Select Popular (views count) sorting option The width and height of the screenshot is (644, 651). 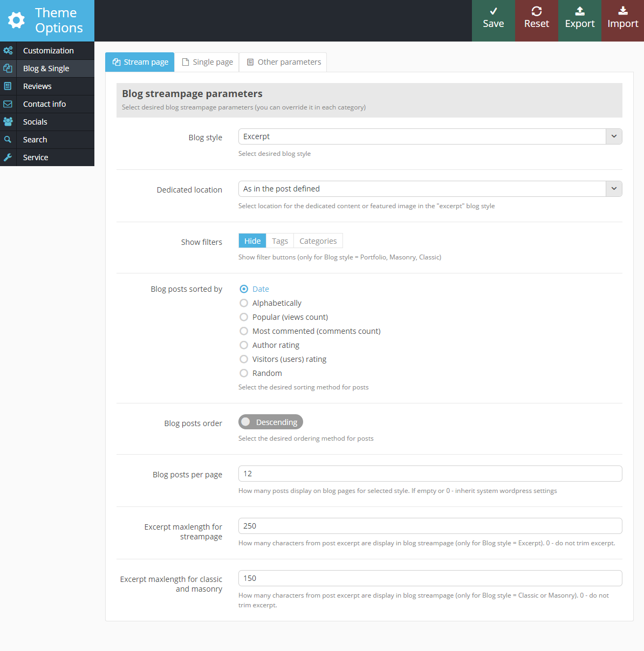[244, 317]
